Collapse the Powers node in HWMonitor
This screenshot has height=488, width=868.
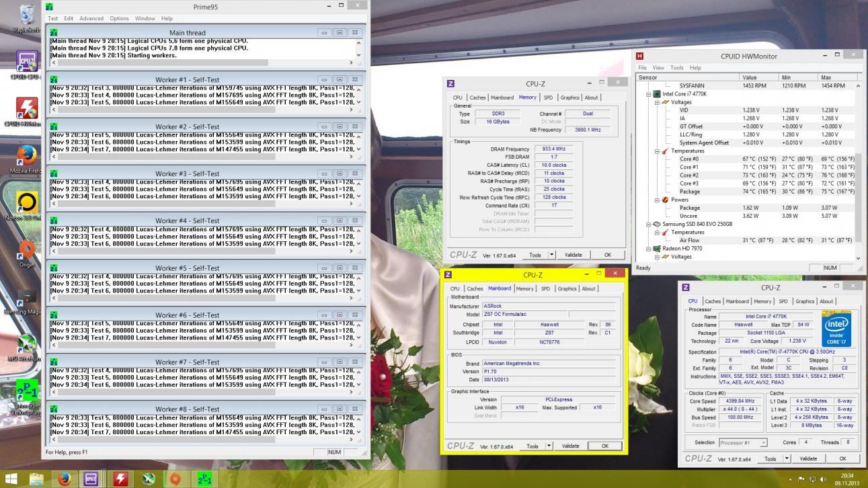(x=658, y=200)
